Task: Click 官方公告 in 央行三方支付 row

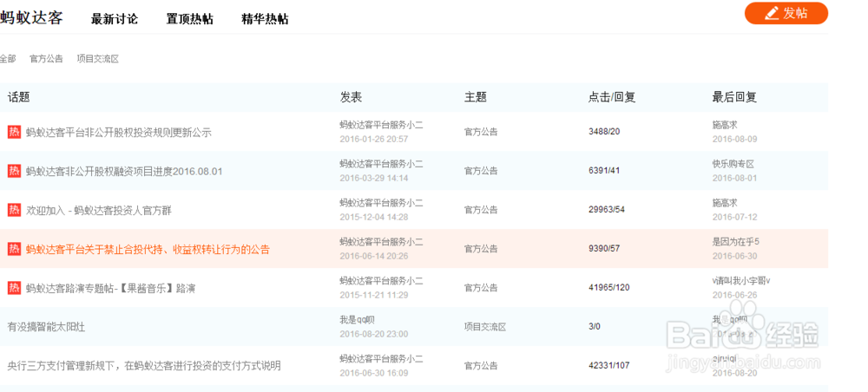Action: pos(481,366)
